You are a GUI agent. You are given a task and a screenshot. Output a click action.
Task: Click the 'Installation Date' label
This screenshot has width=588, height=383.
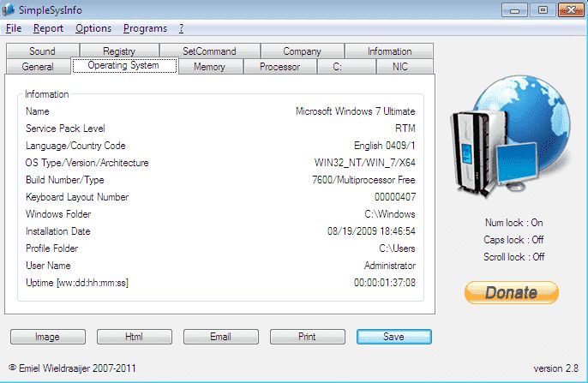point(57,231)
